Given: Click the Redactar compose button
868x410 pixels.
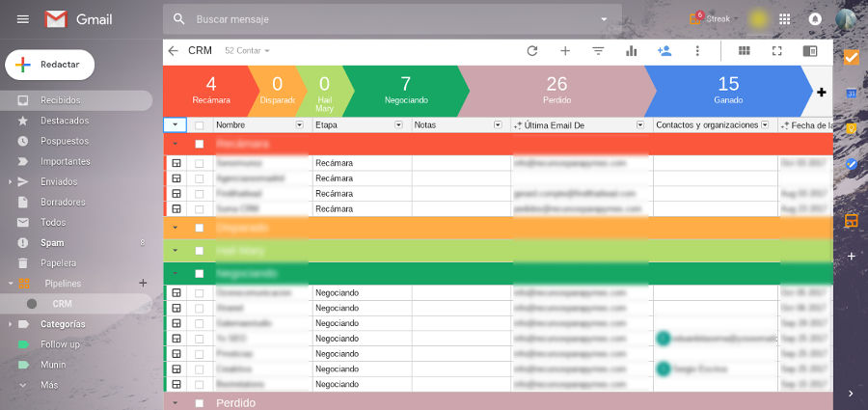Looking at the screenshot, I should (50, 65).
